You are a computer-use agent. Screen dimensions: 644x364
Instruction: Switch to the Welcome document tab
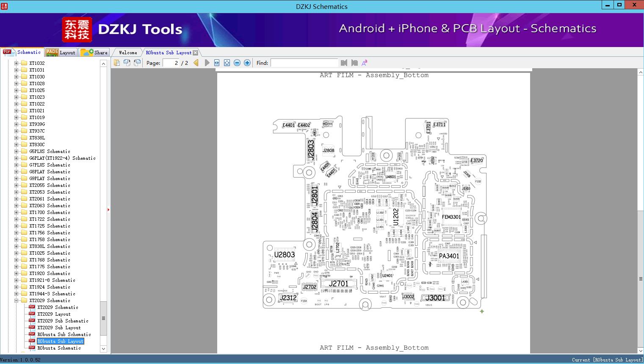128,53
